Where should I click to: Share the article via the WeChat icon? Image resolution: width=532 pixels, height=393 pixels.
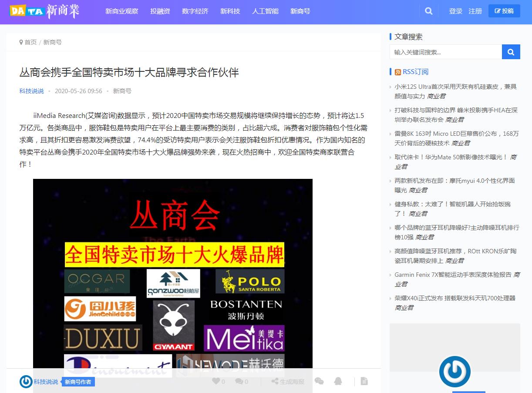click(319, 381)
